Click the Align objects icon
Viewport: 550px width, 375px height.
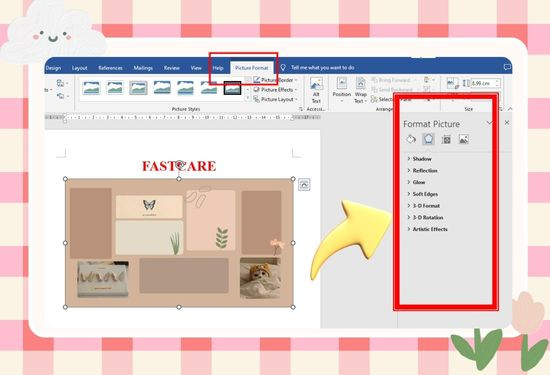pyautogui.click(x=428, y=80)
